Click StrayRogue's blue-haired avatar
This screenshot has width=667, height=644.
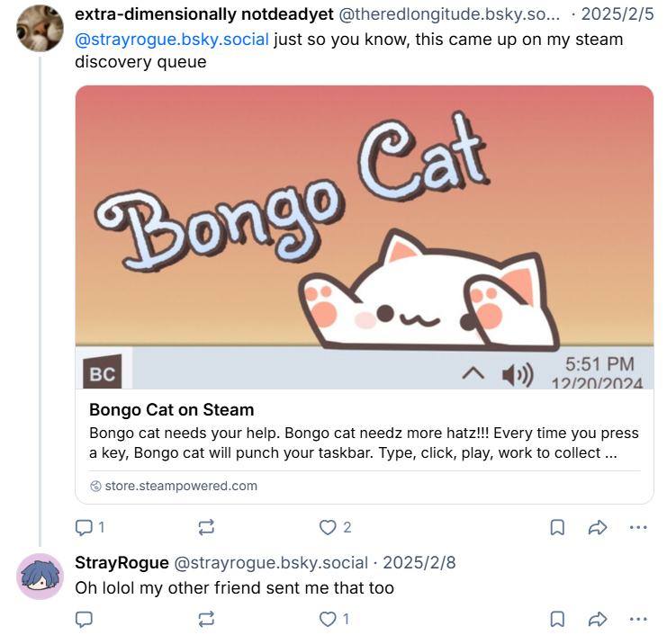coord(41,577)
